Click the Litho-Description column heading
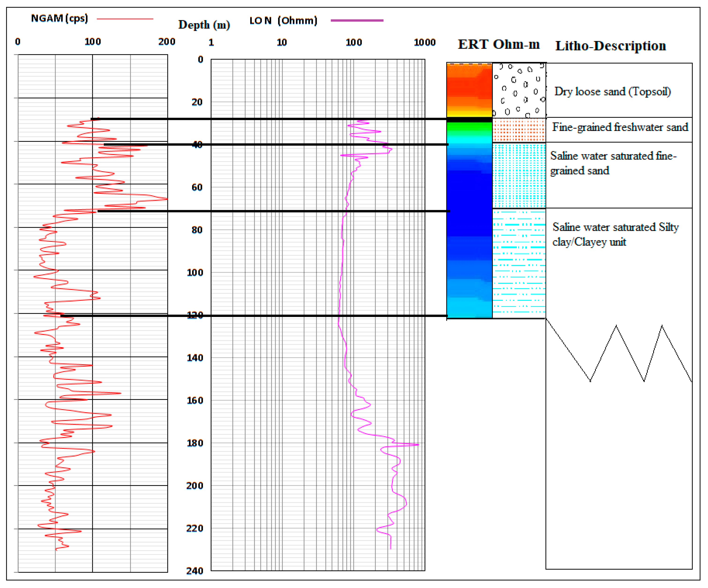The image size is (708, 588). 611,46
